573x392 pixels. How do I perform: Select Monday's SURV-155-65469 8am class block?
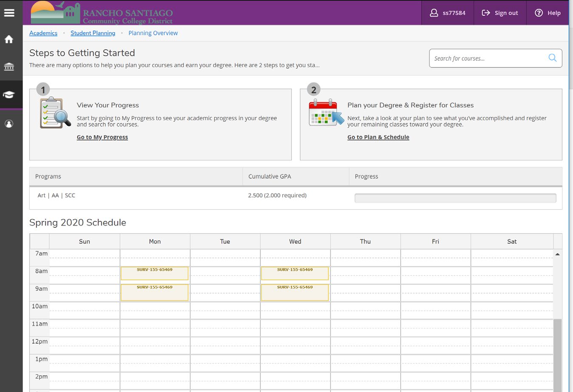154,273
